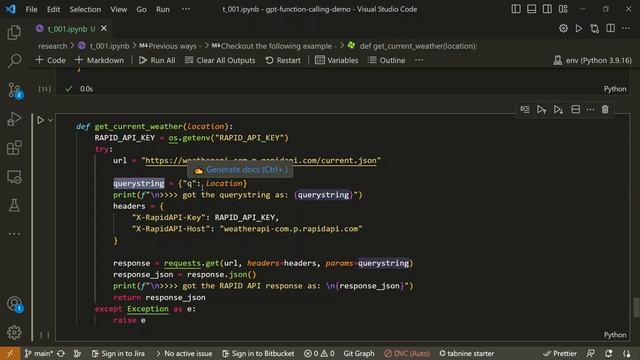Restart the notebook kernel
The height and width of the screenshot is (360, 640).
tap(283, 60)
